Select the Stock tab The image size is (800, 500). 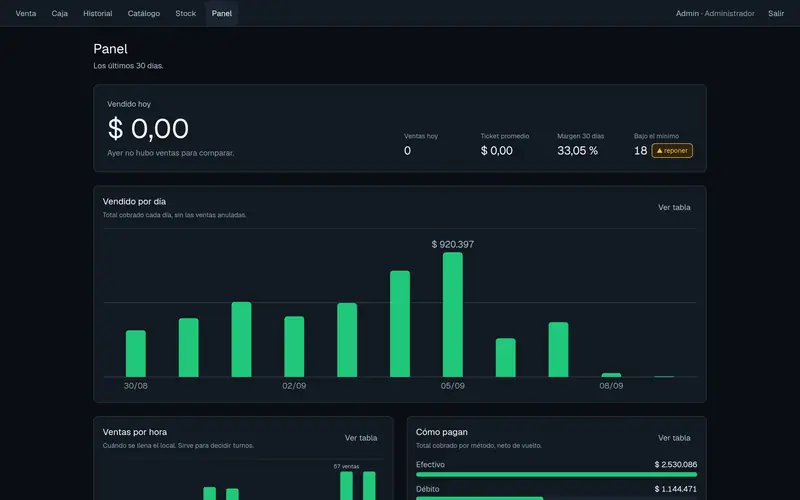click(186, 13)
